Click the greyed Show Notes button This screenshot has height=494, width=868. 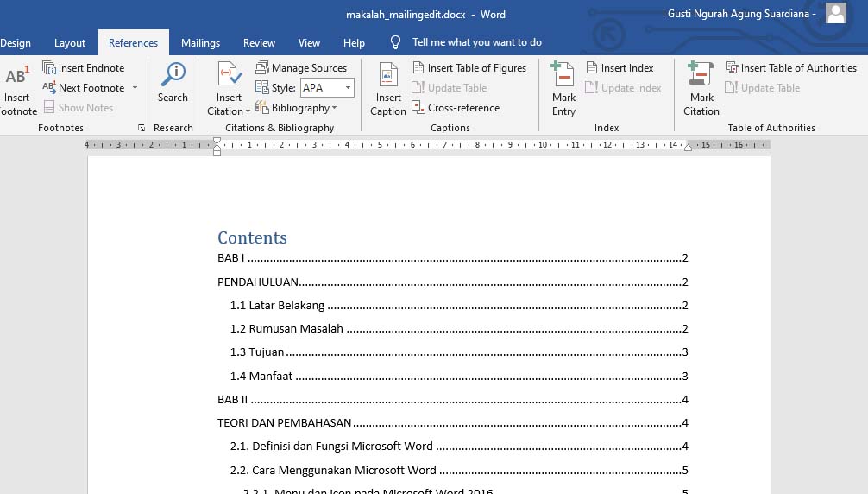(x=78, y=108)
